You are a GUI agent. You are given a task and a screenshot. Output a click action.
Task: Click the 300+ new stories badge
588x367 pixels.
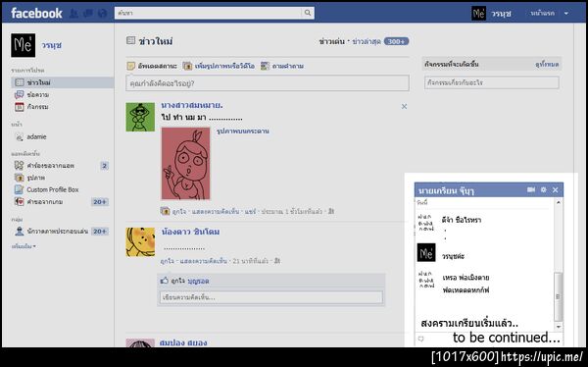[x=396, y=41]
